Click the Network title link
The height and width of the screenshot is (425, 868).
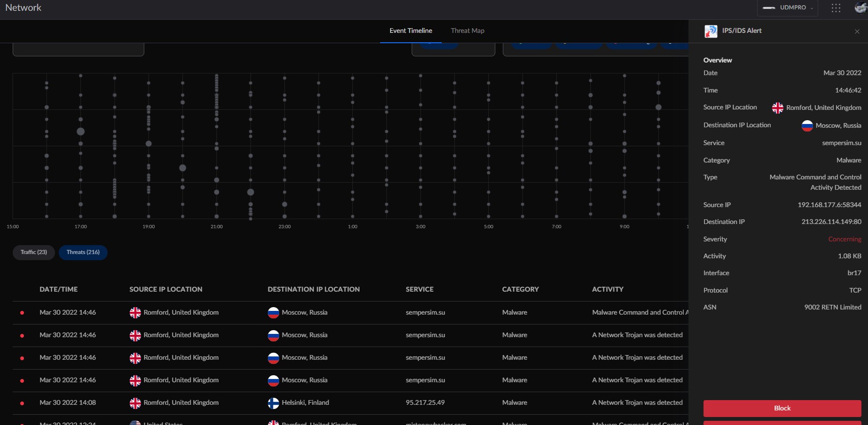[x=23, y=8]
